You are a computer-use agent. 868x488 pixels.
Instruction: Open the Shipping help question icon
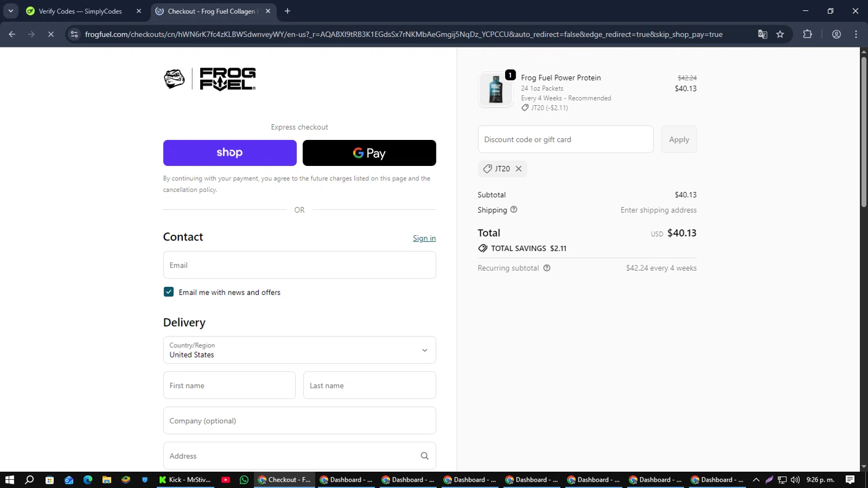click(514, 209)
